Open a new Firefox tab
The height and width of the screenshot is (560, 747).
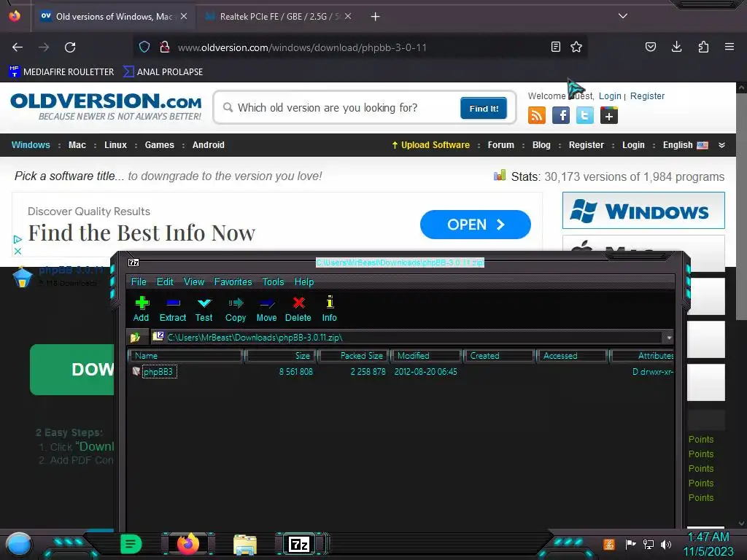(376, 17)
